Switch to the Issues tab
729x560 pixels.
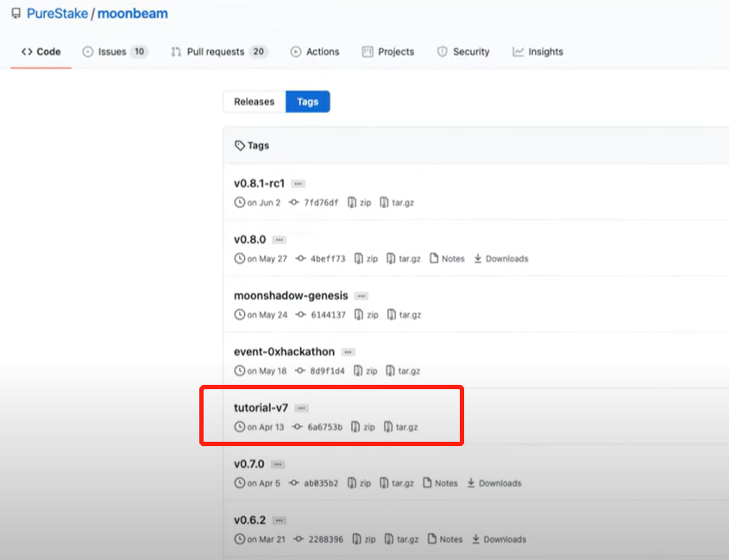pyautogui.click(x=115, y=52)
